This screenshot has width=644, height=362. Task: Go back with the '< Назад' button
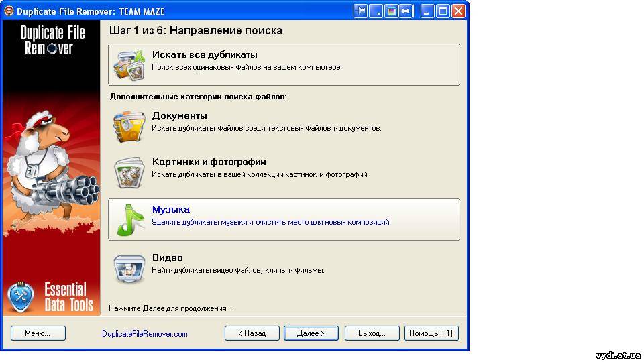pos(252,333)
